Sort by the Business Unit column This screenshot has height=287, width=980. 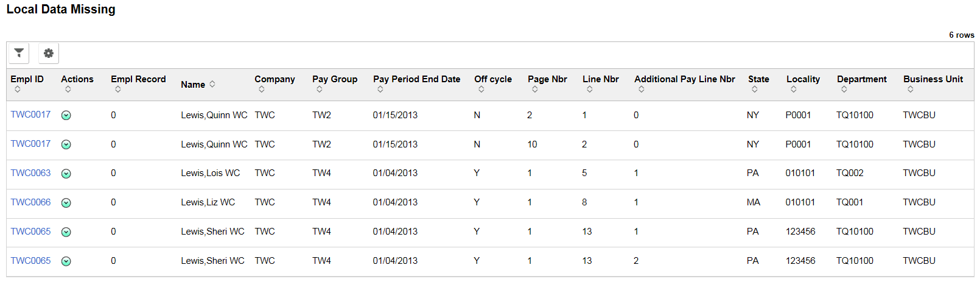[x=911, y=90]
